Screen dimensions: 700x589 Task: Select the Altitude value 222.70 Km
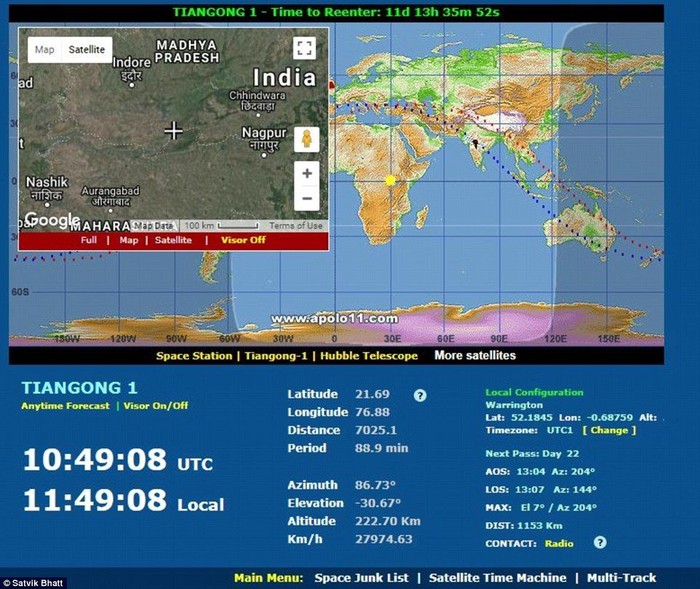coord(388,521)
